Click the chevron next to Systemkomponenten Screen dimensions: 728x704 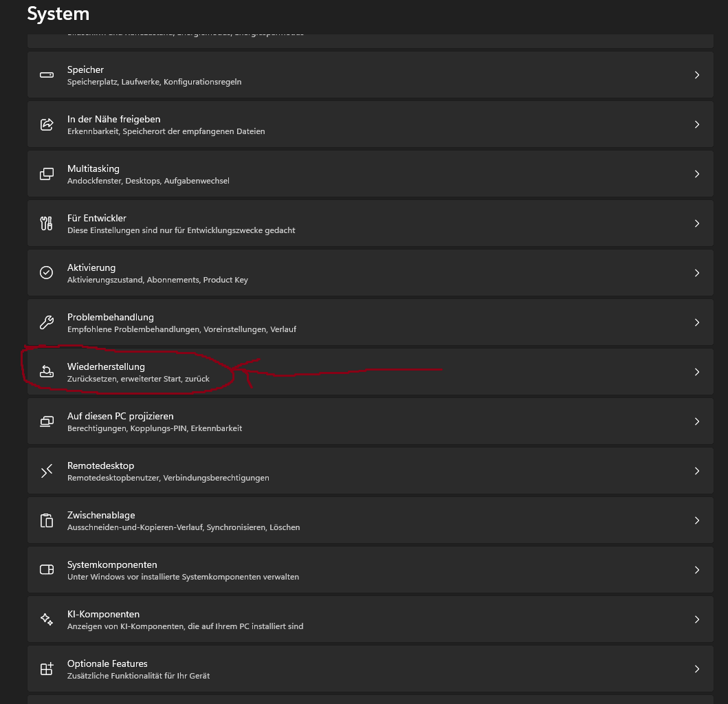coord(696,570)
